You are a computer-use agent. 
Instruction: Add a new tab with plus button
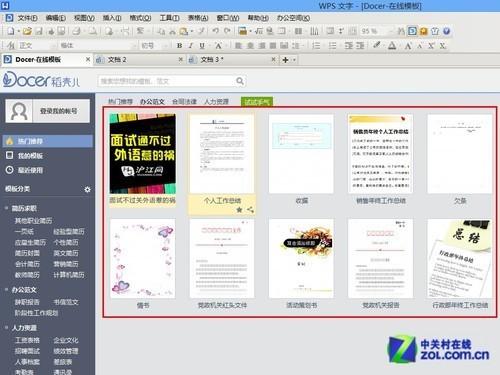pyautogui.click(x=285, y=60)
